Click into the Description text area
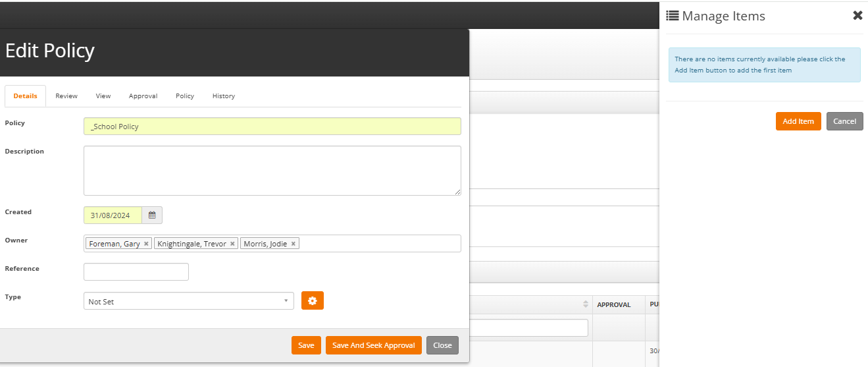The width and height of the screenshot is (868, 367). 272,171
